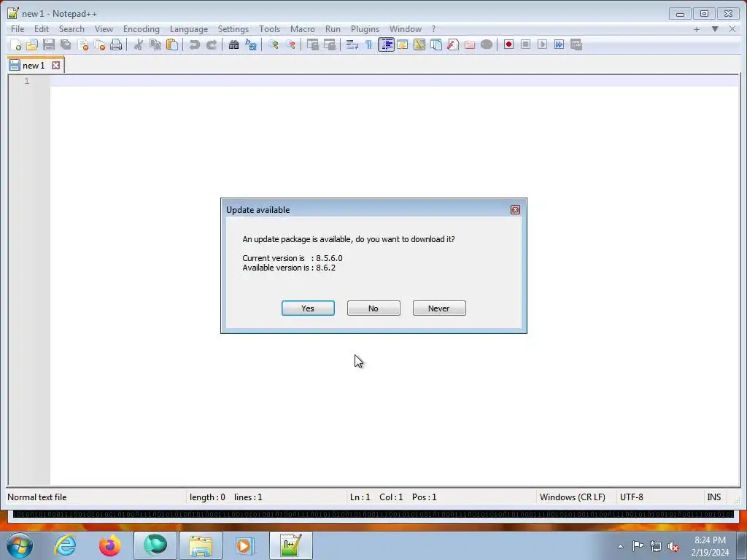Click the INS status indicator

(713, 497)
